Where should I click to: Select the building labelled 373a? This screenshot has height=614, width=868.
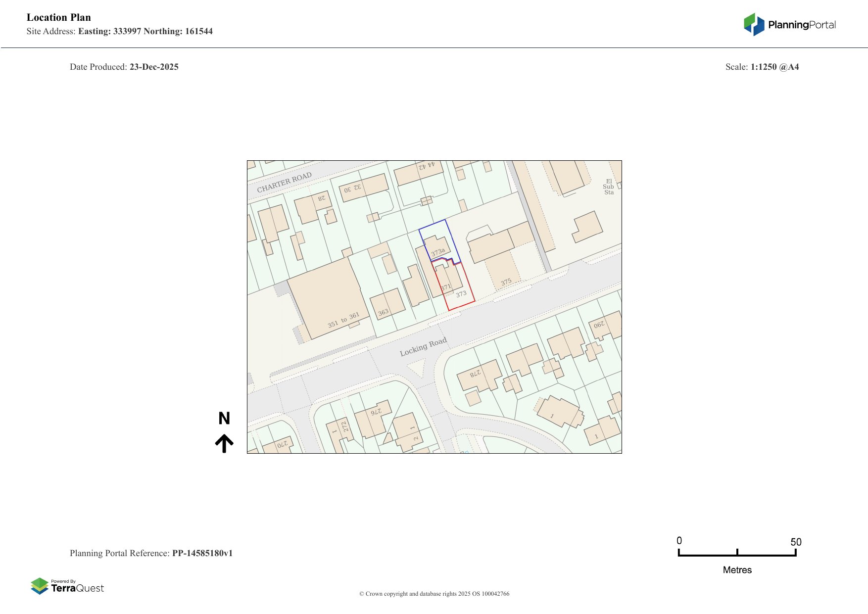[x=437, y=250]
